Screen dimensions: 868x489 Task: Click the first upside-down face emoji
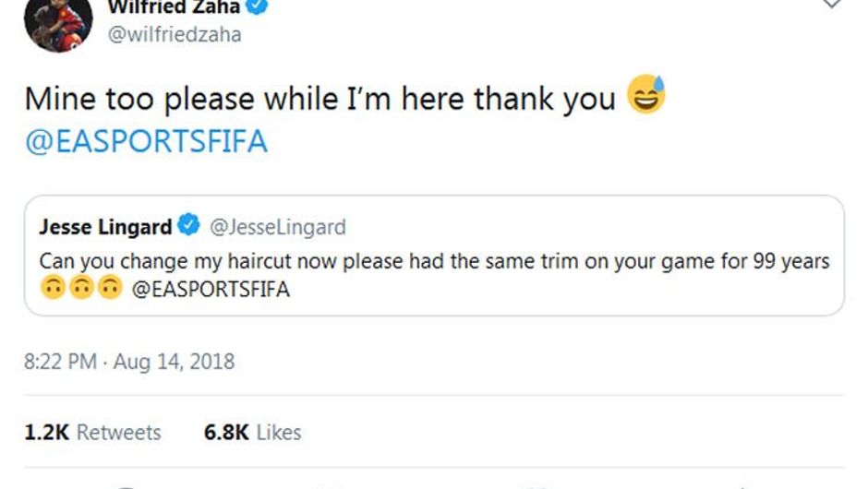[x=54, y=288]
